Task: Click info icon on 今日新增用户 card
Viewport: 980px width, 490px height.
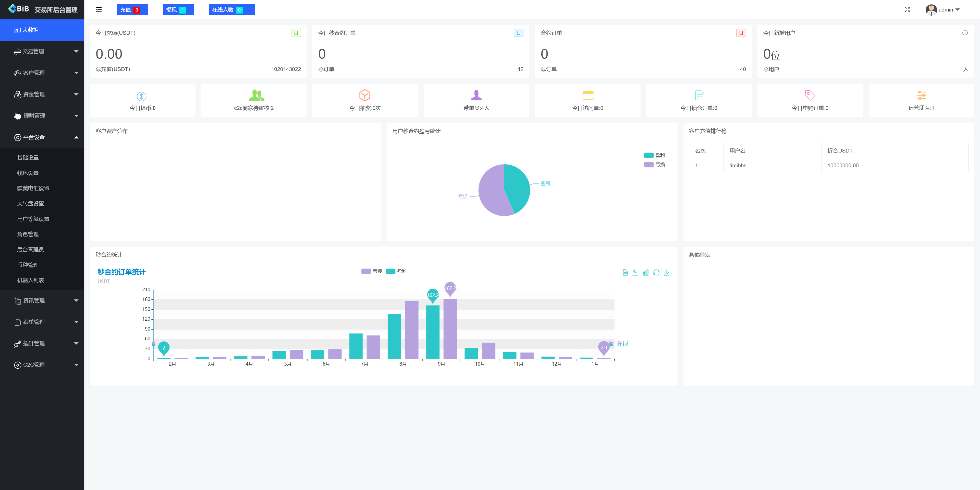Action: 965,33
